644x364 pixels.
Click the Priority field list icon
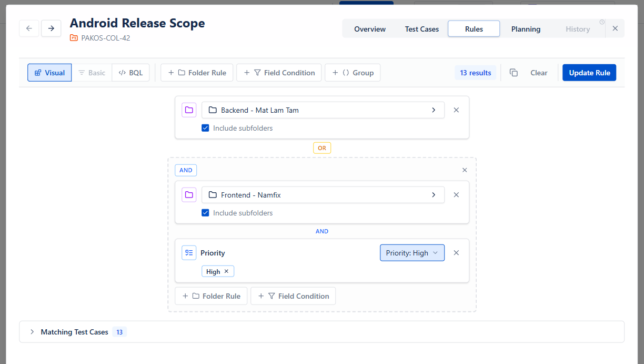click(x=189, y=253)
